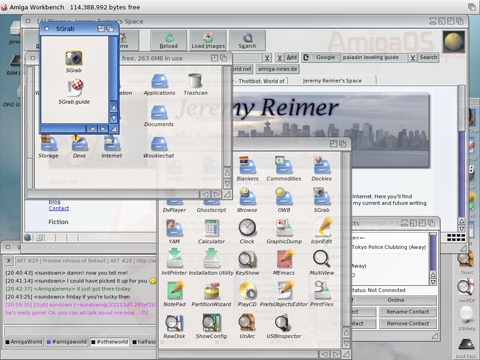Viewport: 480px width, 360px height.
Task: Open the IBrowse drawer in utilities window
Action: pyautogui.click(x=247, y=197)
